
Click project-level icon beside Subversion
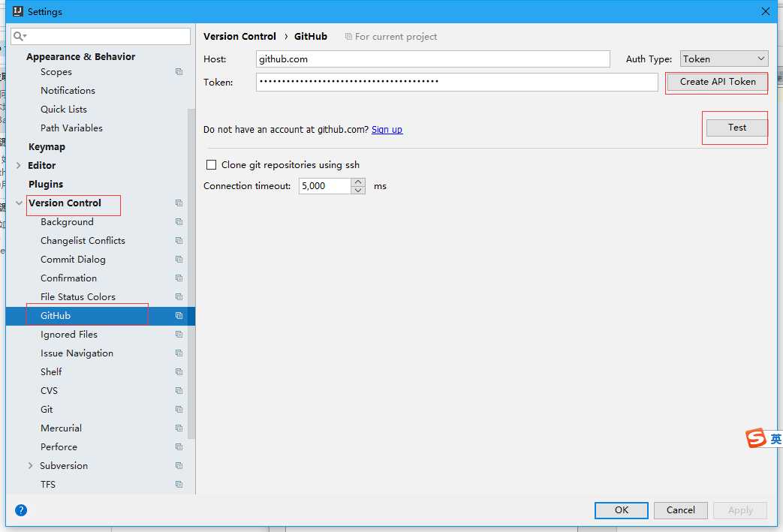(179, 466)
